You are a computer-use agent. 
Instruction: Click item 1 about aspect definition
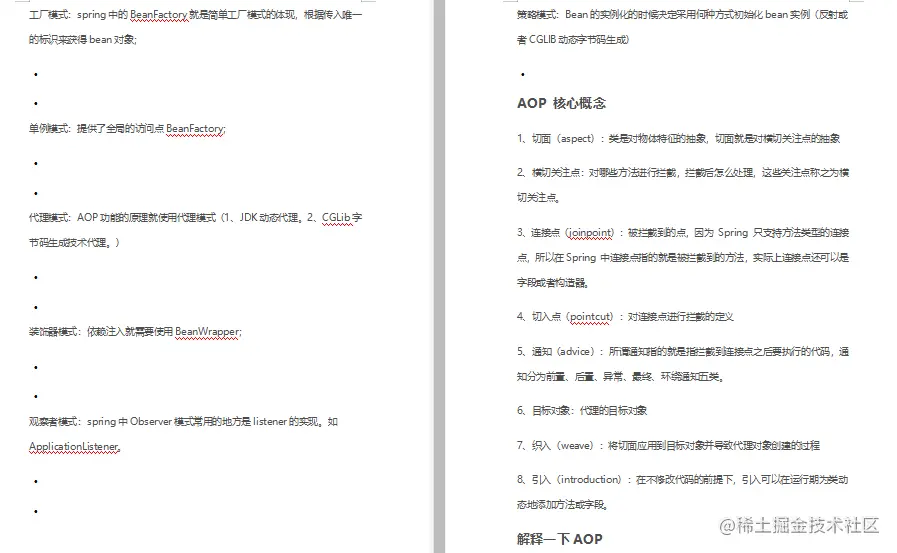(678, 138)
